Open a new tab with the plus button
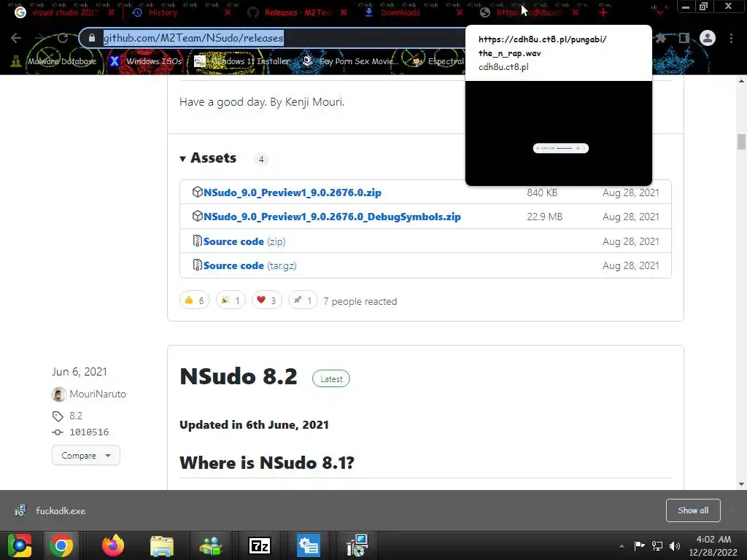 click(603, 12)
